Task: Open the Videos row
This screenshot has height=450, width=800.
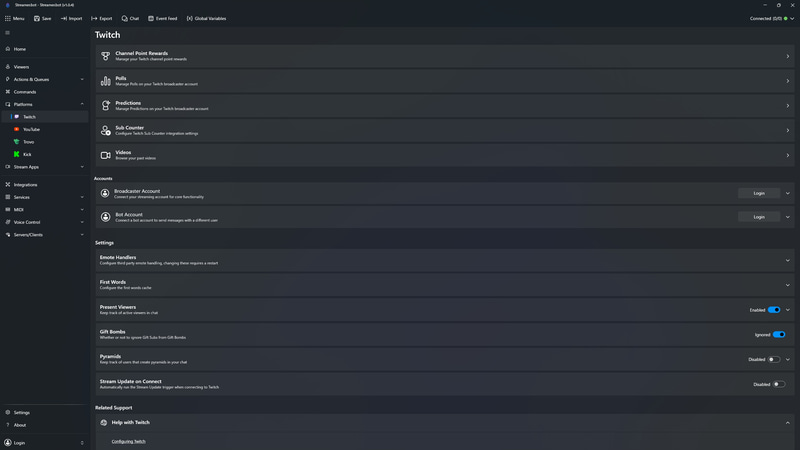Action: pyautogui.click(x=444, y=155)
